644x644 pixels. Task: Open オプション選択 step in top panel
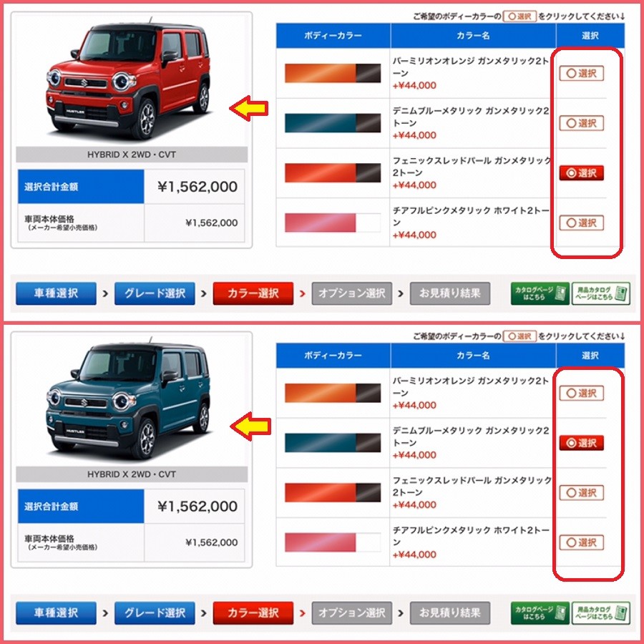click(x=351, y=293)
